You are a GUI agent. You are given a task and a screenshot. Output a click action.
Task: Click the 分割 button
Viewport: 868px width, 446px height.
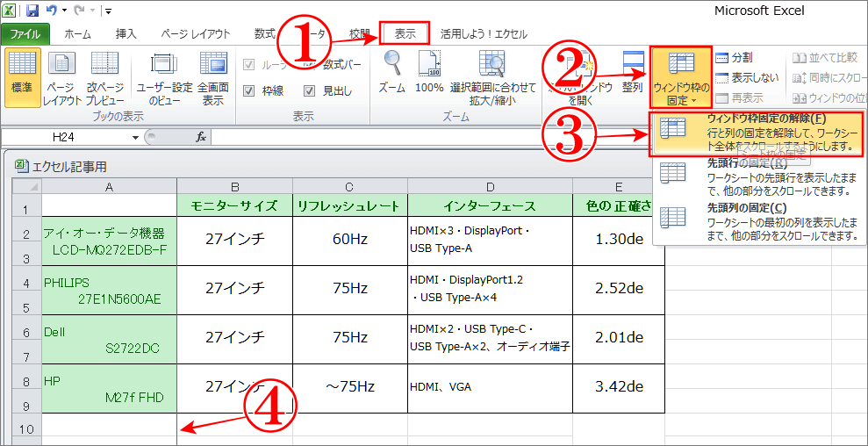point(734,57)
